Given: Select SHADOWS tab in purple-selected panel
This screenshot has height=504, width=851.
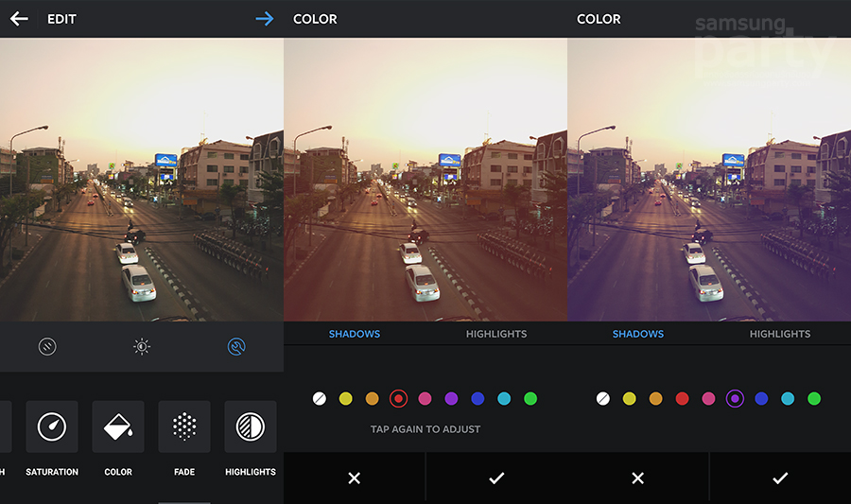Looking at the screenshot, I should pos(638,334).
